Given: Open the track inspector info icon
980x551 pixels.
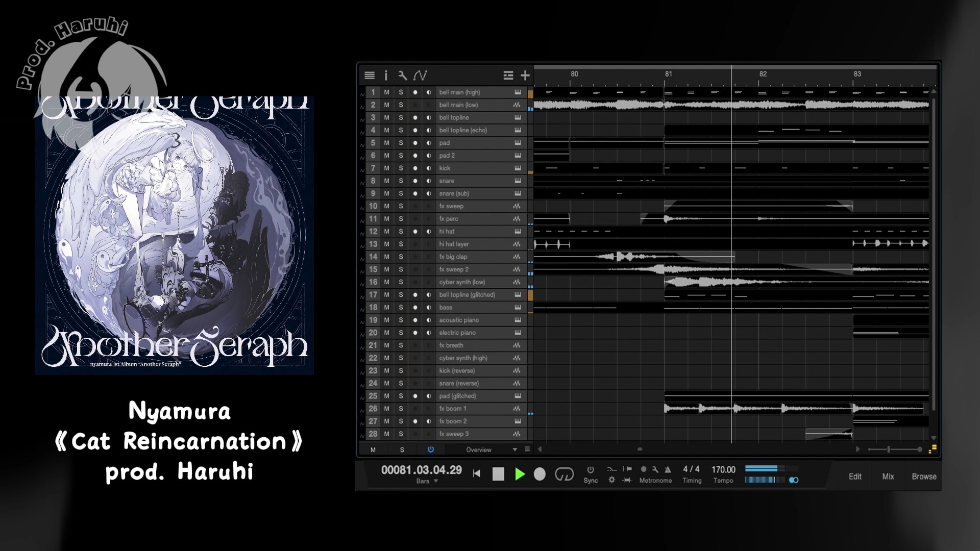Looking at the screenshot, I should (386, 76).
